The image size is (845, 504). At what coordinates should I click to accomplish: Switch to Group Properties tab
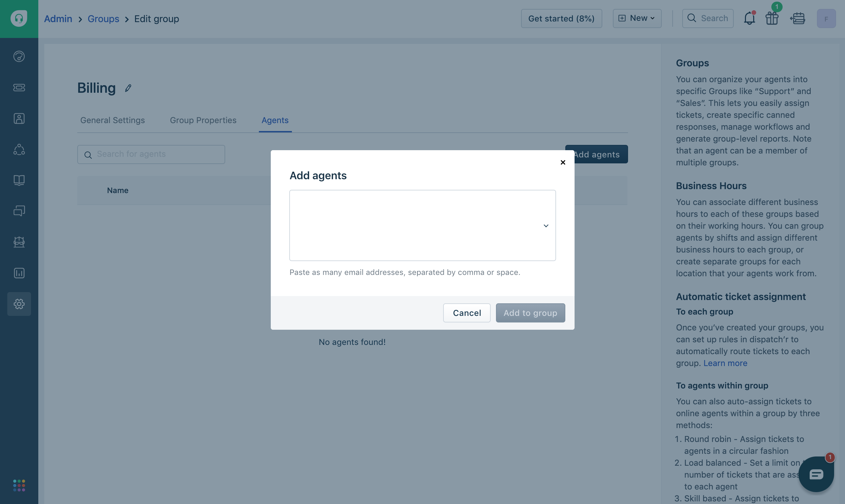coord(203,120)
